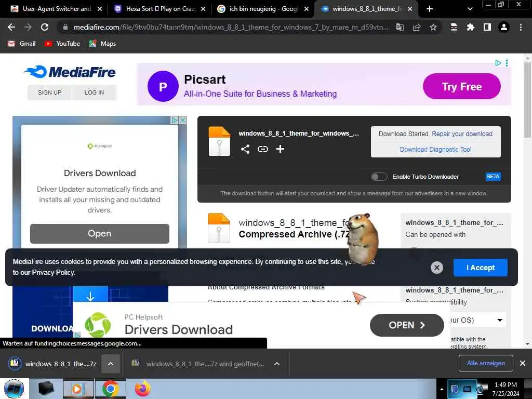The image size is (532, 399).
Task: Click the share icon for the file
Action: click(x=245, y=149)
